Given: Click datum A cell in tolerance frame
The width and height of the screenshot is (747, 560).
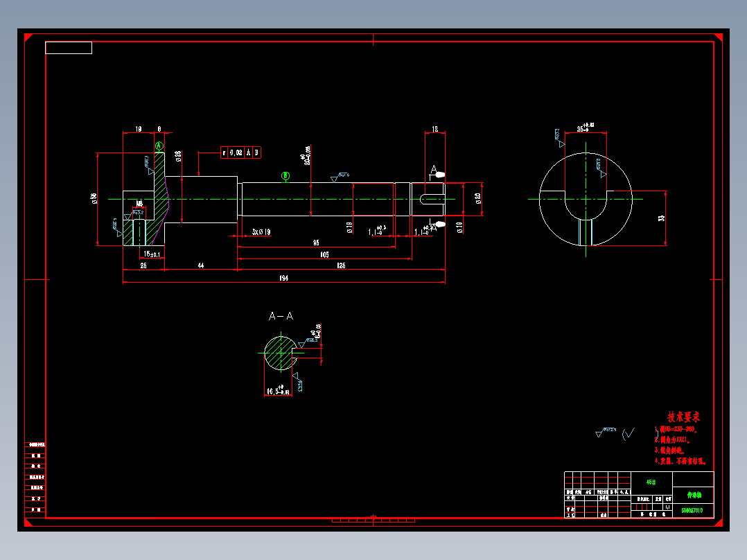Looking at the screenshot, I should 248,152.
